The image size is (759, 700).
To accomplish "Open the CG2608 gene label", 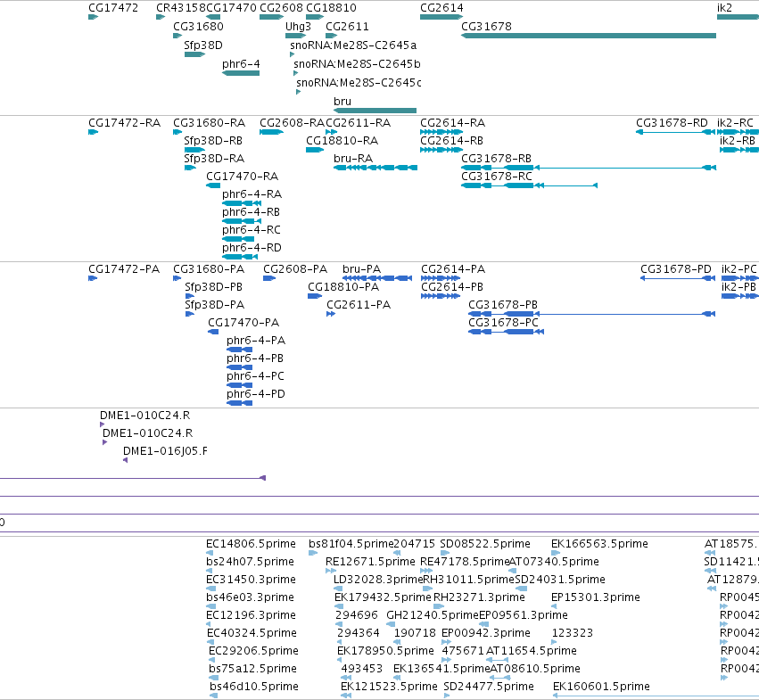I will coord(281,8).
